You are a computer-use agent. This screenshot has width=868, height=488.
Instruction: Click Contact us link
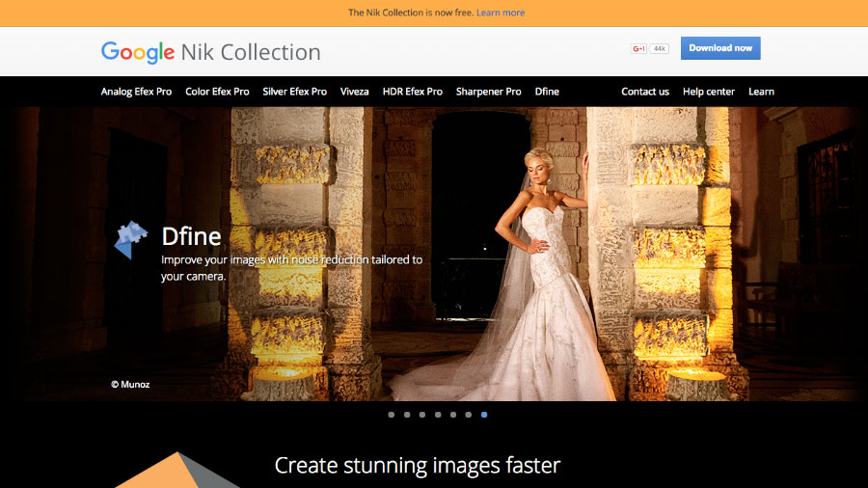click(x=645, y=92)
